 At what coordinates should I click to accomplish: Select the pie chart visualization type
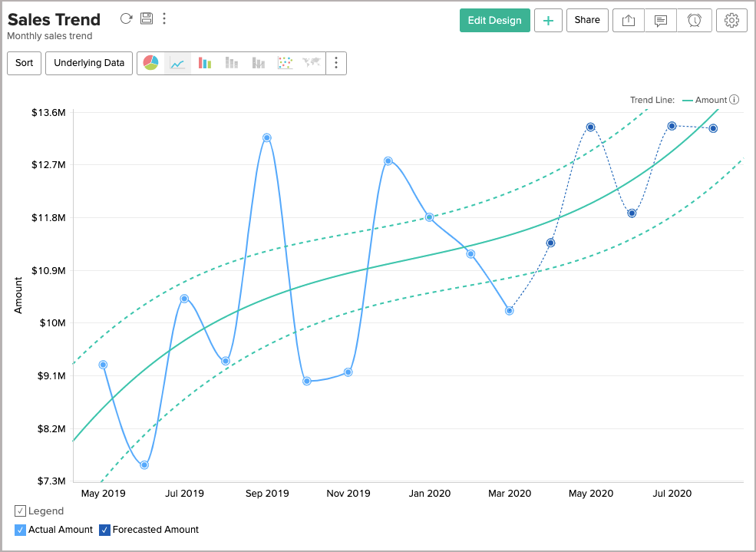pos(151,63)
